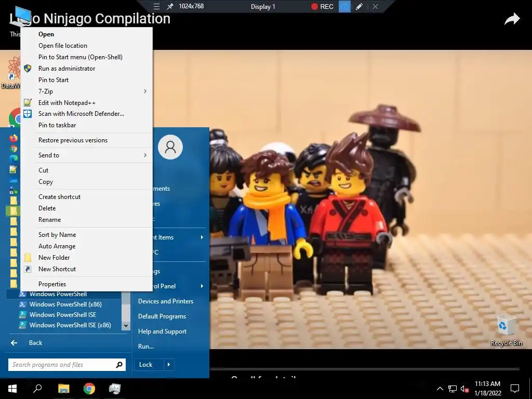Open the Recycle Bin on the desktop
The image size is (532, 399).
(506, 331)
